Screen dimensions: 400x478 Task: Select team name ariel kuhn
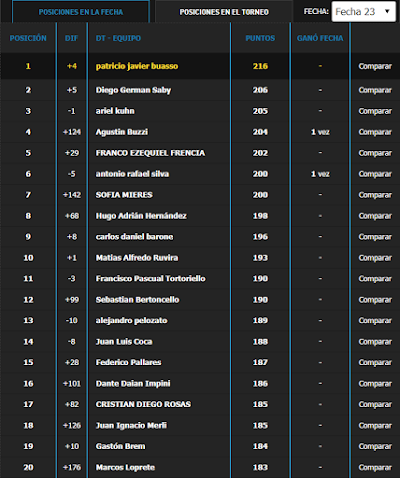(x=115, y=111)
